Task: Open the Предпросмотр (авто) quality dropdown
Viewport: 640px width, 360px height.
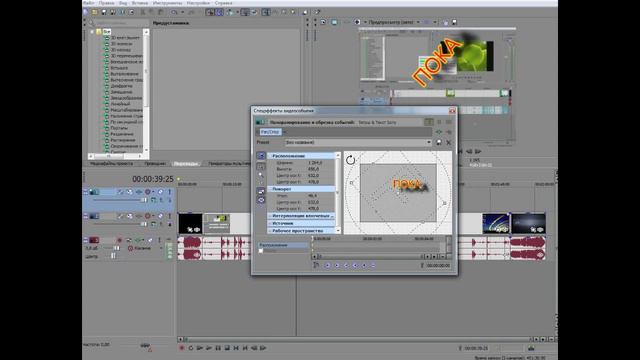Action: coord(418,22)
